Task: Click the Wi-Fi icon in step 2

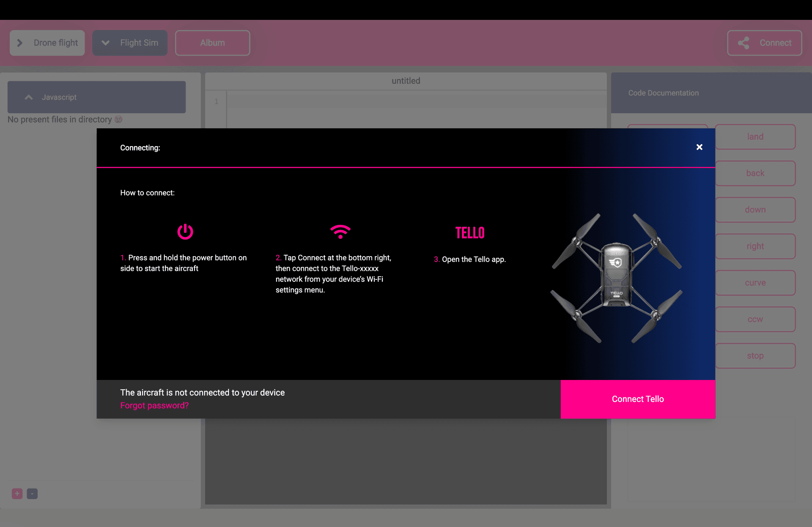Action: click(x=340, y=232)
